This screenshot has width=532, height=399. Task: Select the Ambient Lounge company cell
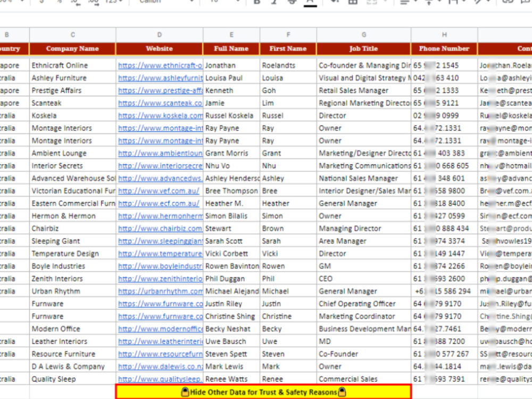coord(72,153)
